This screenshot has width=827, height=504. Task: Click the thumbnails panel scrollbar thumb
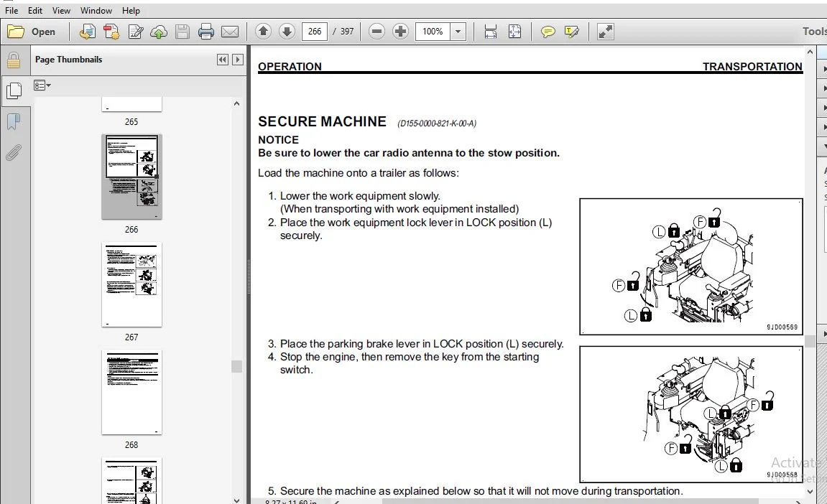tap(237, 366)
